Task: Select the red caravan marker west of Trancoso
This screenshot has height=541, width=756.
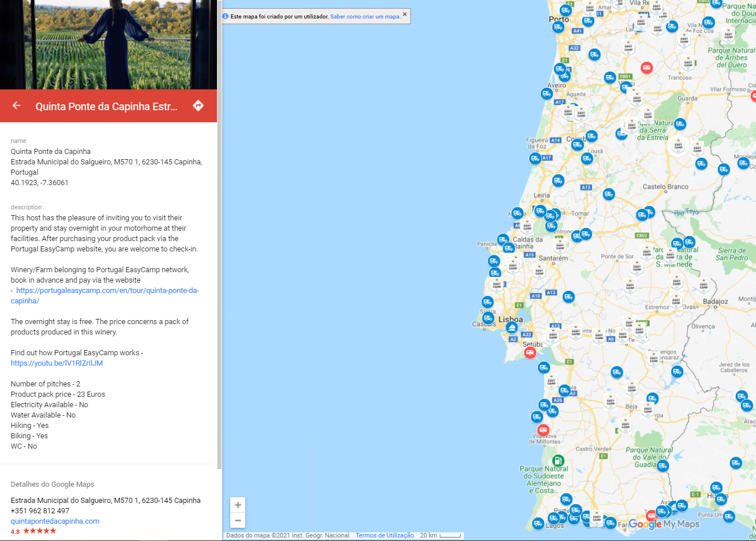Action: click(x=646, y=67)
